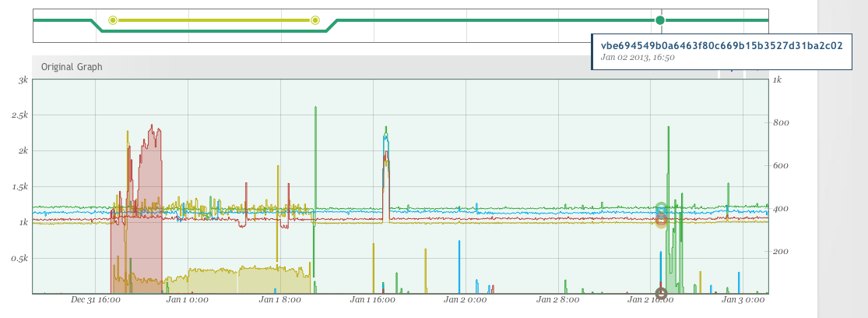The height and width of the screenshot is (318, 868).
Task: Click the "800" axis value
Action: pyautogui.click(x=781, y=123)
